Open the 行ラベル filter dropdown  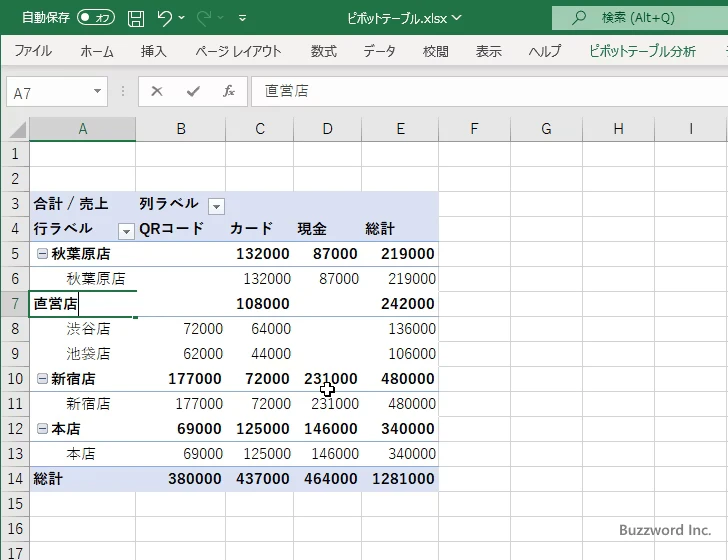point(126,231)
